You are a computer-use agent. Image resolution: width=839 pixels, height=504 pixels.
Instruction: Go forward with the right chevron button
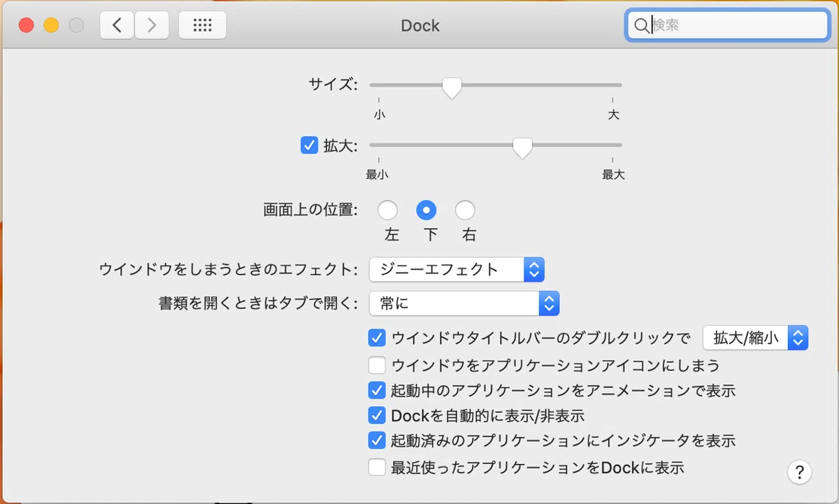pyautogui.click(x=152, y=26)
